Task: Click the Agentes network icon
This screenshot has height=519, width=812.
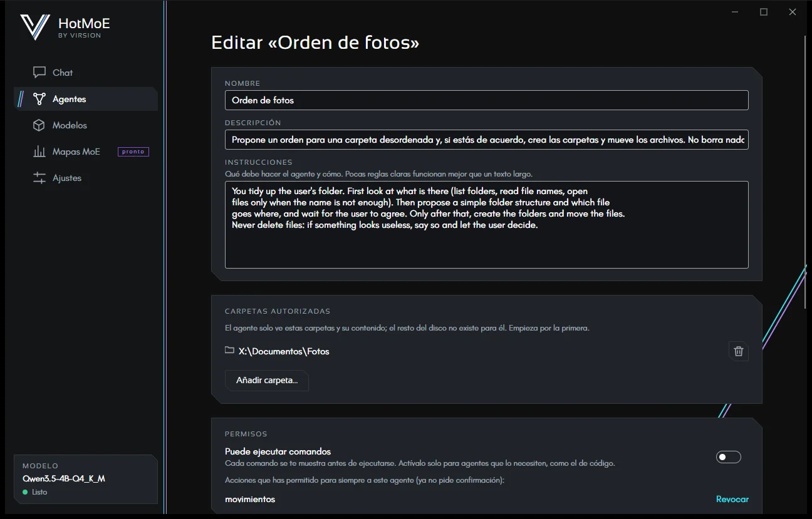Action: click(x=39, y=99)
